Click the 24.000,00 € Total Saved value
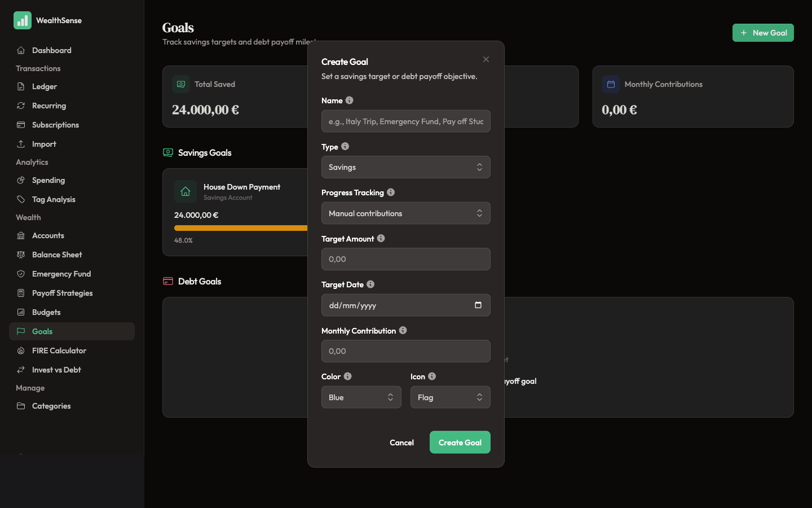812x508 pixels. pos(205,110)
